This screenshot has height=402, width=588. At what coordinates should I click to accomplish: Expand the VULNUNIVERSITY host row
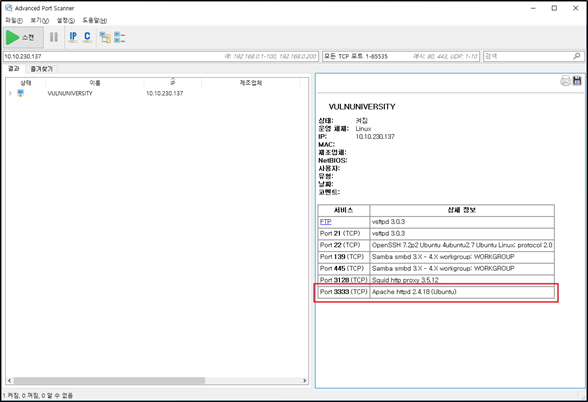point(10,93)
